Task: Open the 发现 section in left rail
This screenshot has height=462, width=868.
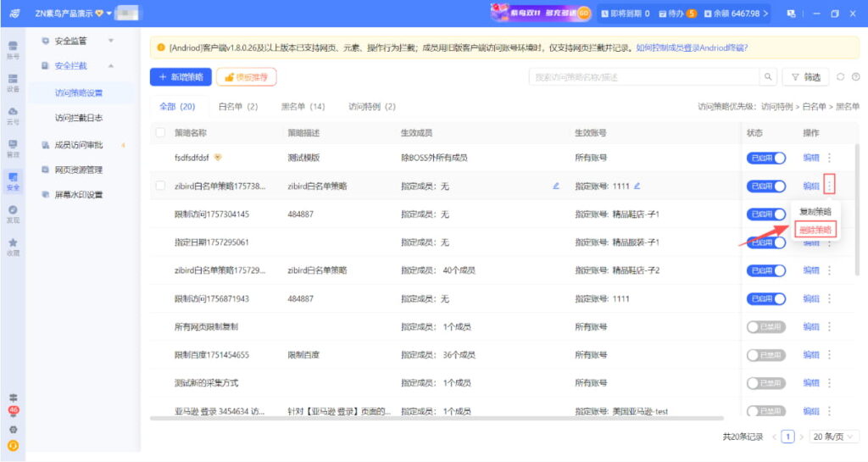Action: tap(13, 214)
